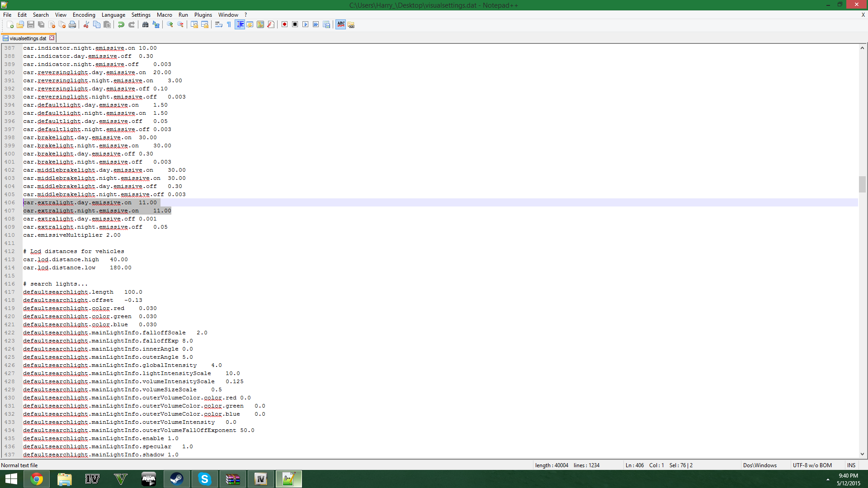The width and height of the screenshot is (868, 488).
Task: Click the Cut scissors icon
Action: point(86,24)
